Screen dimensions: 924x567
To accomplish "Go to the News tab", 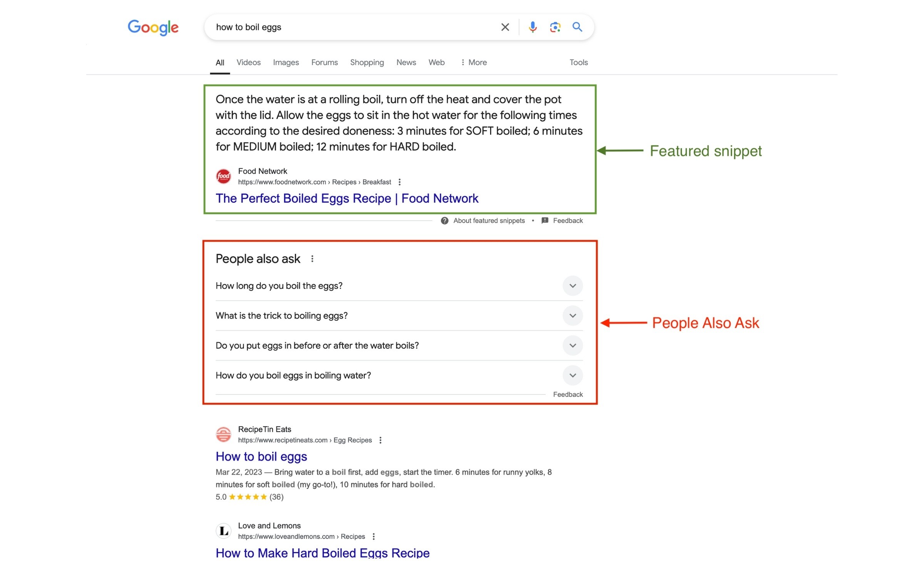I will pos(406,62).
